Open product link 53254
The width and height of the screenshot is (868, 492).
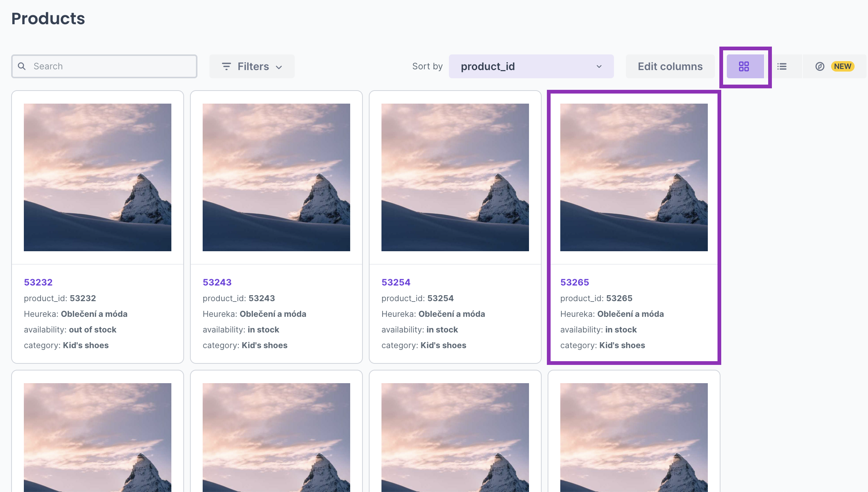click(x=396, y=282)
